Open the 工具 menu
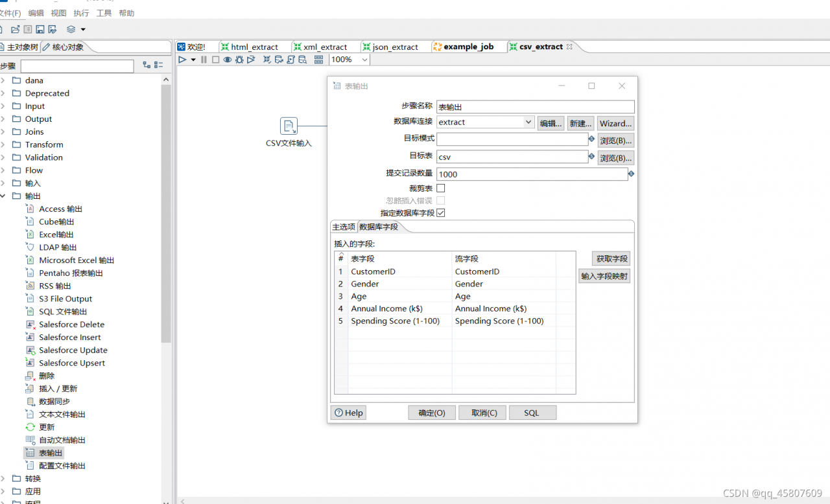This screenshot has width=830, height=504. click(x=104, y=13)
